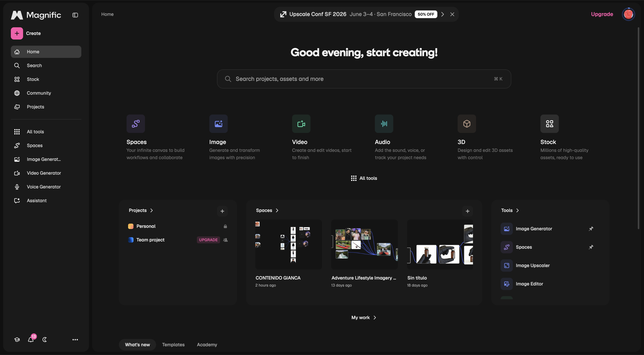The image size is (644, 355).
Task: Open Community in the sidebar
Action: pos(46,93)
